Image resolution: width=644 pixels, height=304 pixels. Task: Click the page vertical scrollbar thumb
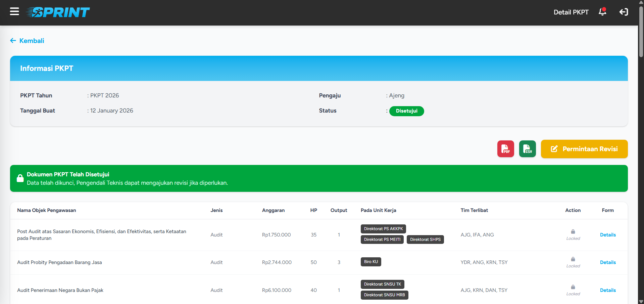click(641, 31)
